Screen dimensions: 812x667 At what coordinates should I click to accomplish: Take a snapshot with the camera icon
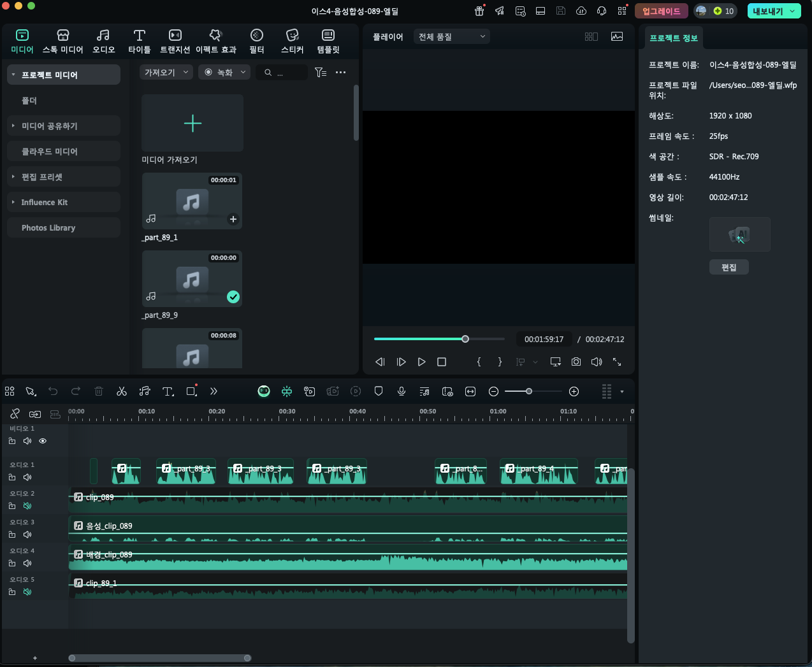pos(576,362)
